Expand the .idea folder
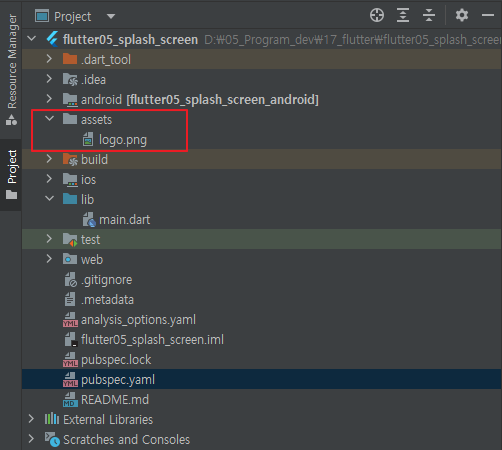Screen dimensions: 502x450 point(49,79)
